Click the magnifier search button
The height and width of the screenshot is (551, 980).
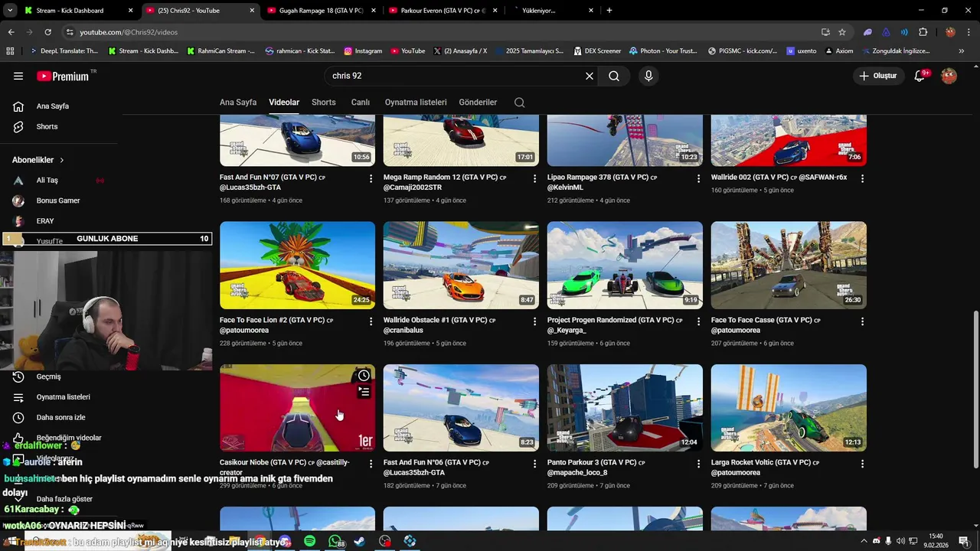(x=614, y=76)
